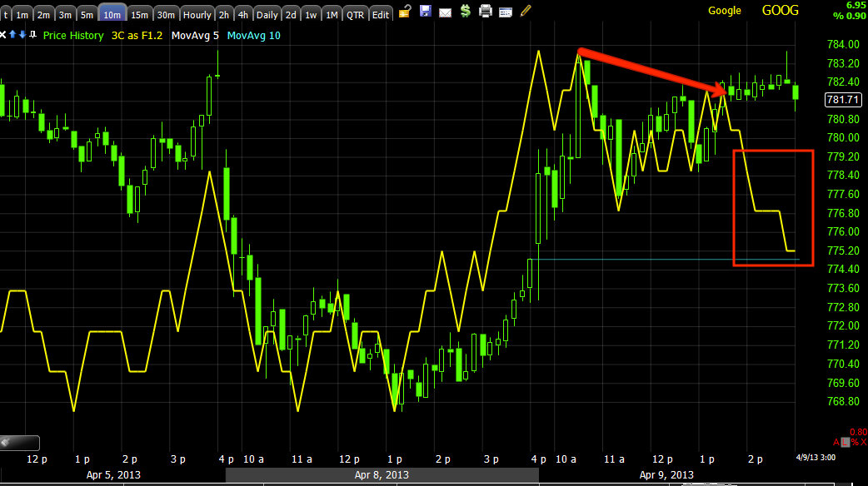Pin the chart panel with pin icon
868x486 pixels.
pos(32,35)
